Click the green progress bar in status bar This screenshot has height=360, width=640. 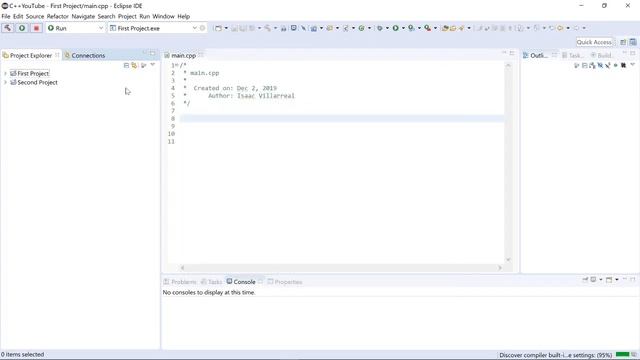point(622,355)
